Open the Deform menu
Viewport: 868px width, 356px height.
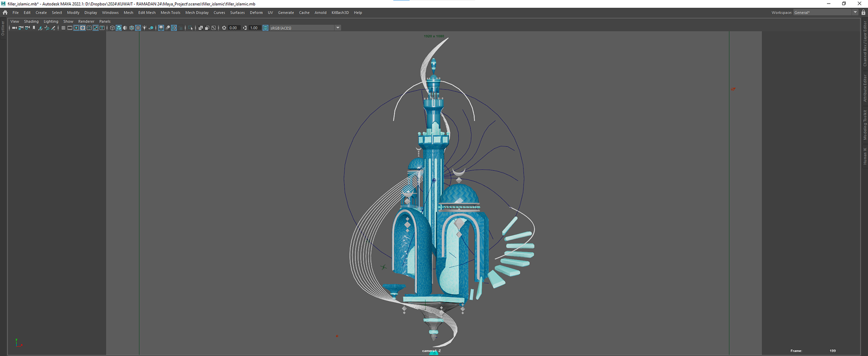256,13
